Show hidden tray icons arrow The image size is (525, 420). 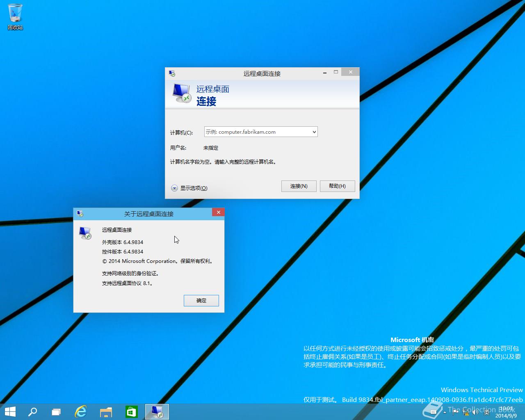coord(445,412)
